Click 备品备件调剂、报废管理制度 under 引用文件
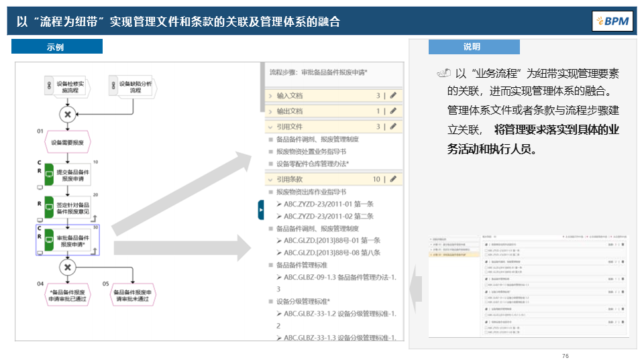Image resolution: width=644 pixels, height=362 pixels. pos(317,139)
